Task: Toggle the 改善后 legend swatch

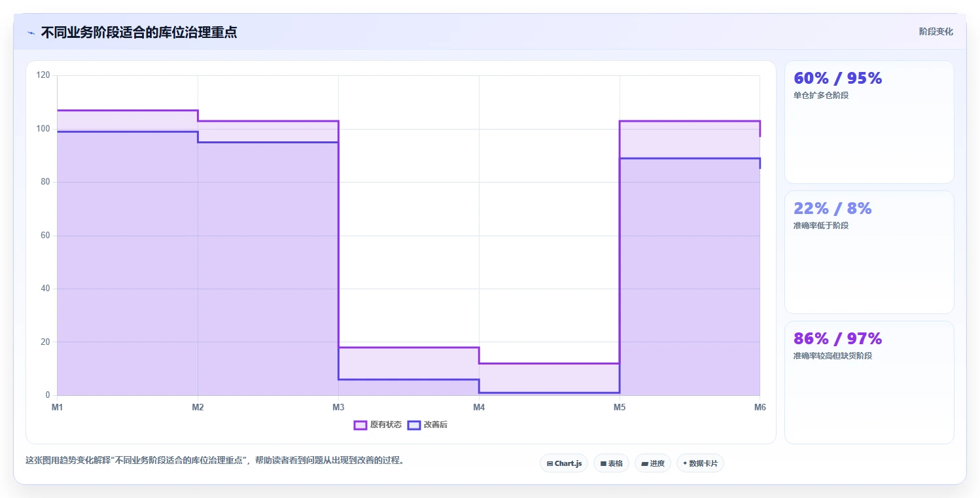Action: click(413, 425)
